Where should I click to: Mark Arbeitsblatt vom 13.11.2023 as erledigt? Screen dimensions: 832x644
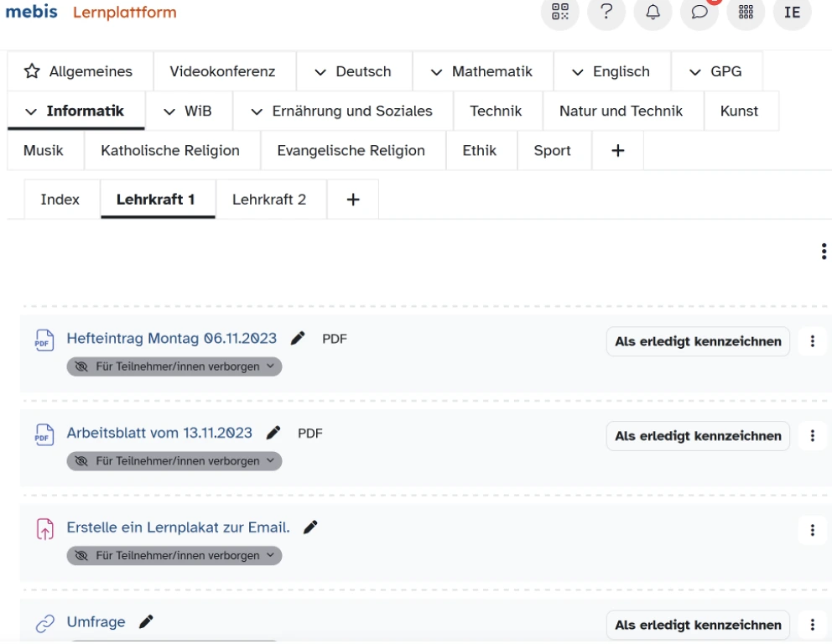pos(698,436)
